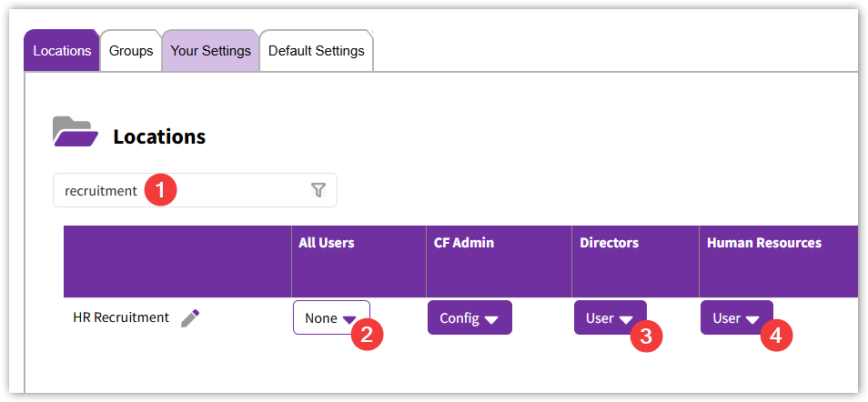
Task: Switch to the Groups tab
Action: click(x=131, y=51)
